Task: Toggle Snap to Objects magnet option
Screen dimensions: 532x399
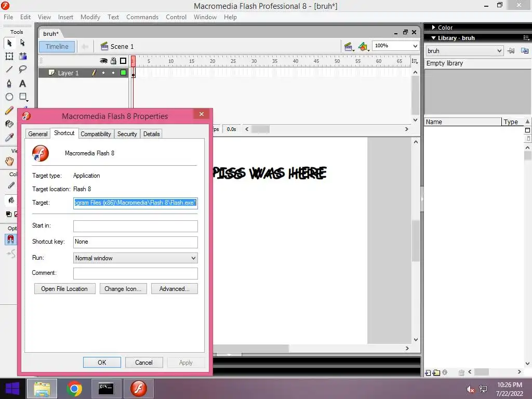Action: (x=10, y=240)
